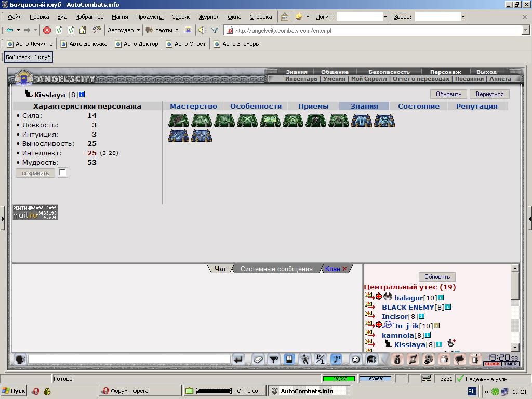Viewport: 532px width, 399px height.
Task: Click the Пуск Start button
Action: click(14, 391)
